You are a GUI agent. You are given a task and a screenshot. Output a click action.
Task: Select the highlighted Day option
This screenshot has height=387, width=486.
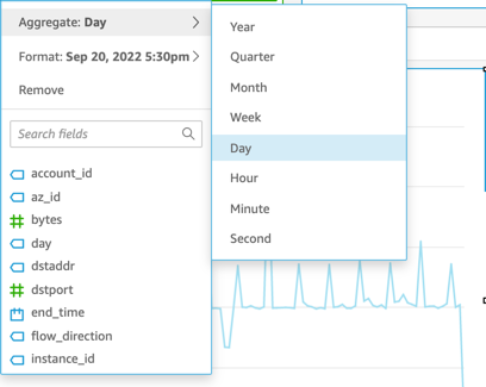[x=309, y=148]
